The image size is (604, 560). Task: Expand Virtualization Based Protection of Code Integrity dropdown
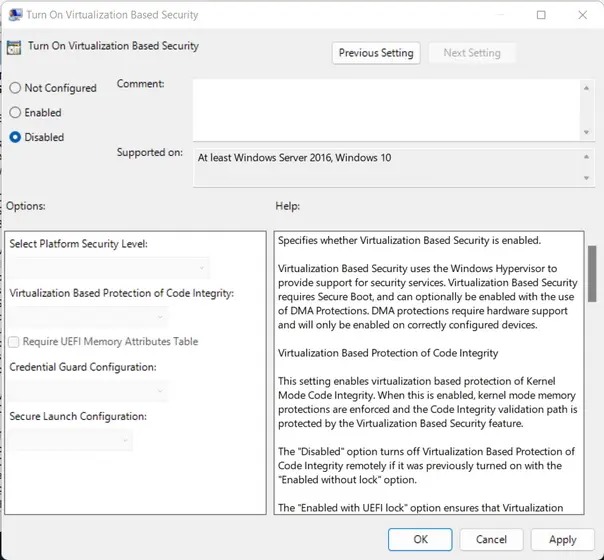tap(88, 316)
